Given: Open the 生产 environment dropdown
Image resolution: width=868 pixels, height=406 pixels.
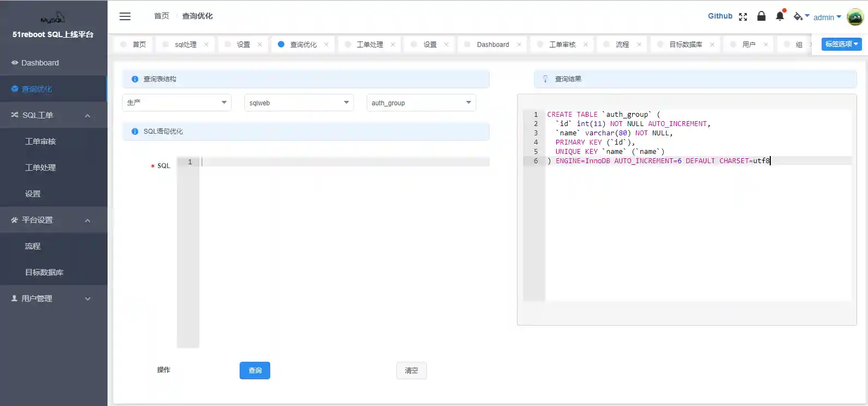Looking at the screenshot, I should coord(176,103).
